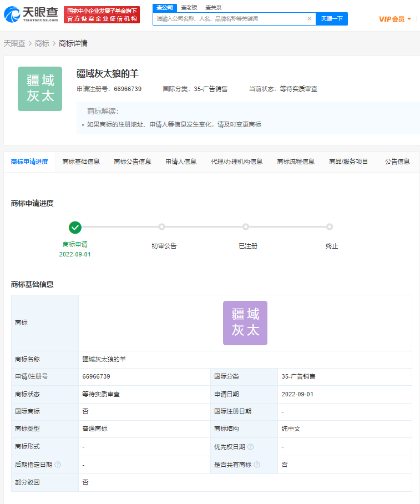Select the 是否共有商标 value 否
This screenshot has height=504, width=420.
point(285,465)
